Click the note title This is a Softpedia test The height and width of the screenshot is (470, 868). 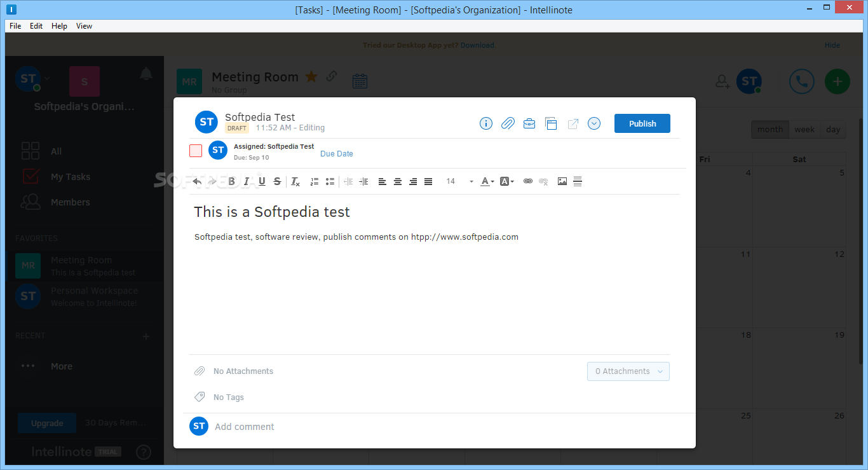tap(272, 212)
